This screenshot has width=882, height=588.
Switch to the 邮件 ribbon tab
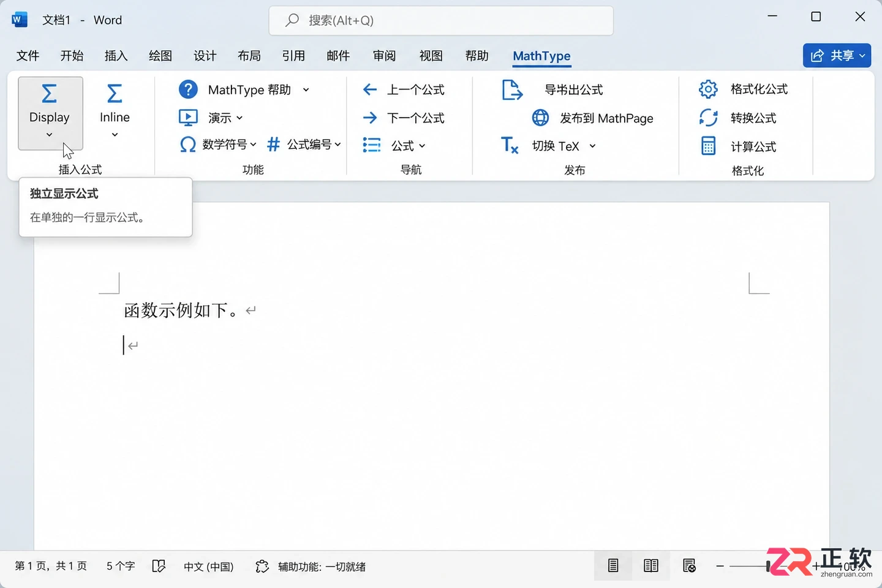pyautogui.click(x=338, y=56)
